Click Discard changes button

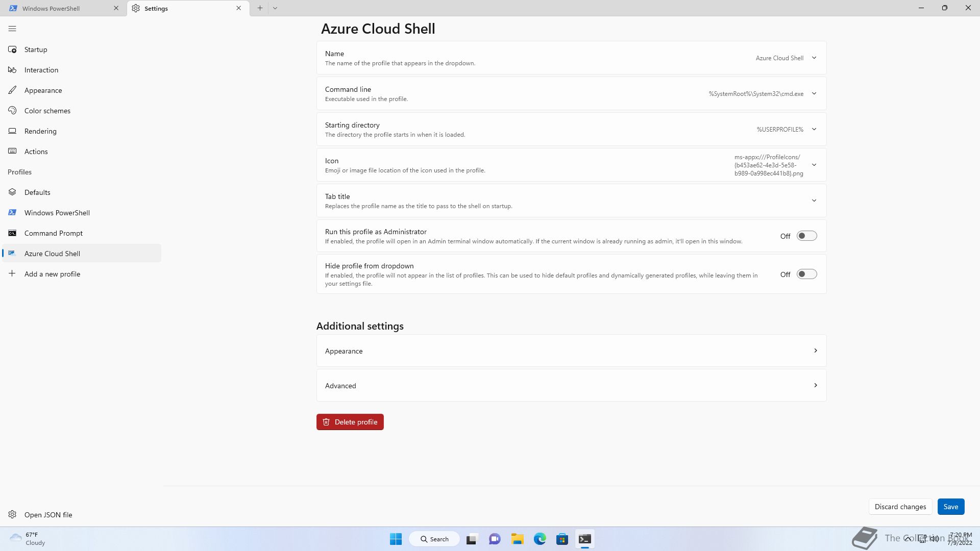pyautogui.click(x=900, y=507)
